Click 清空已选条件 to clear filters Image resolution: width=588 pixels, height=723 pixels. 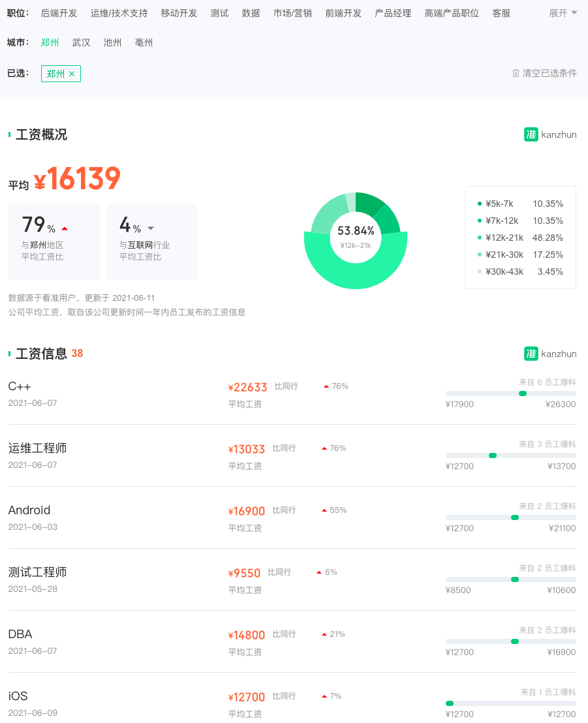(549, 73)
